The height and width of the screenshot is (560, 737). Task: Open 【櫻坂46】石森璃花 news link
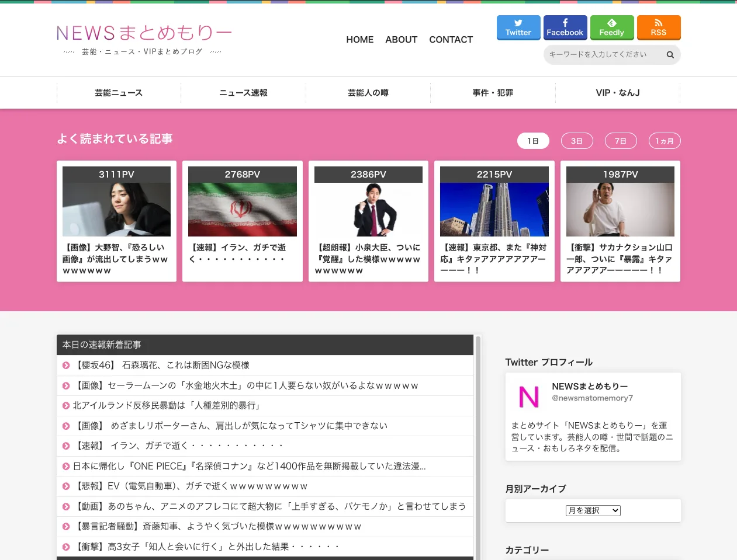161,366
